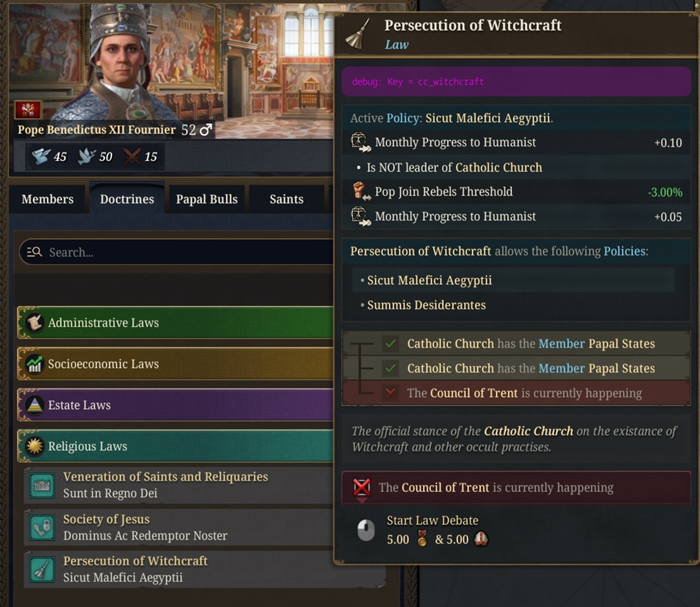Click the Papal States flag icon
This screenshot has width=700, height=607.
click(x=28, y=109)
